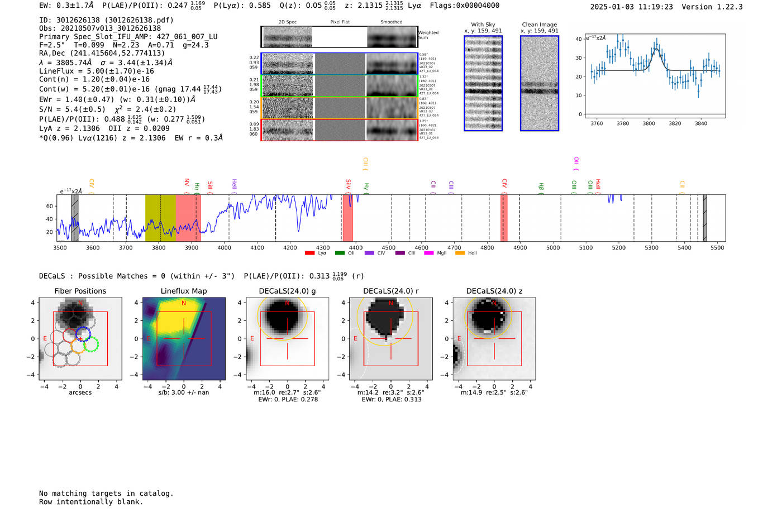Click the 'EWr: 0, PLAE: 0.278' caption
This screenshot has height=532, width=782.
[x=288, y=400]
